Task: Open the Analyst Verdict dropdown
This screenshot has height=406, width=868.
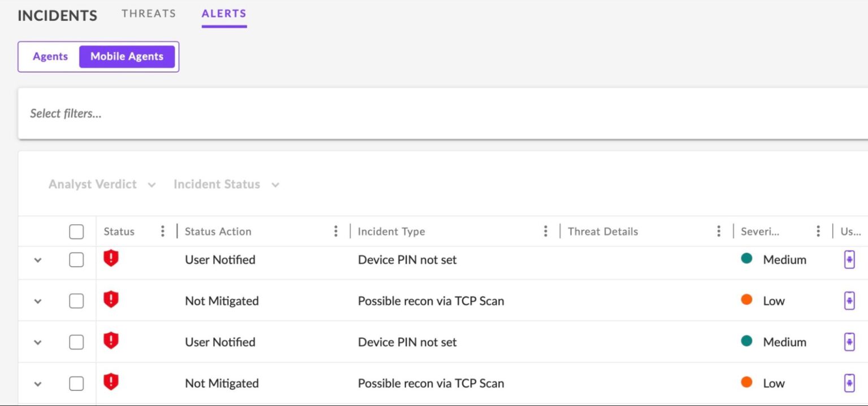Action: (x=102, y=185)
